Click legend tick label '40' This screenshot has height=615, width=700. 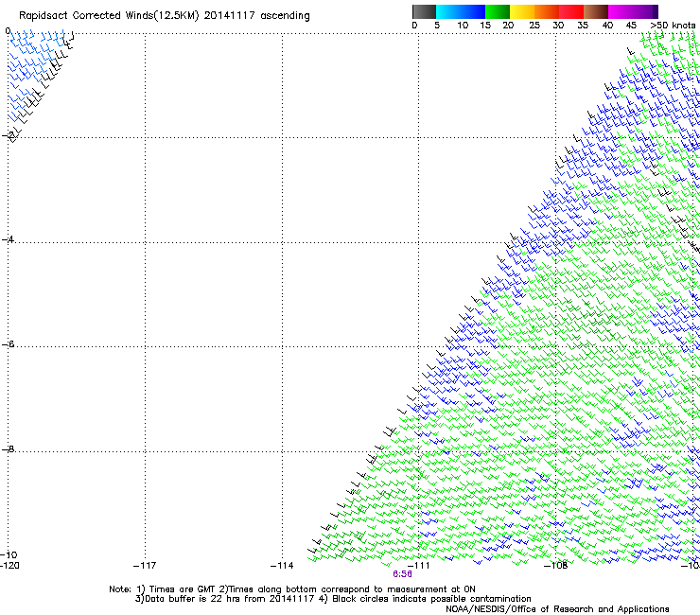coord(607,26)
